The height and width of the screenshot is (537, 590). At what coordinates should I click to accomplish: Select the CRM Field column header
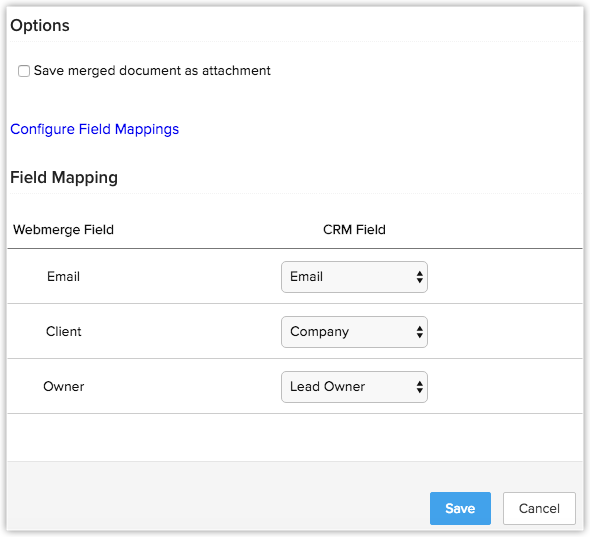pyautogui.click(x=354, y=230)
